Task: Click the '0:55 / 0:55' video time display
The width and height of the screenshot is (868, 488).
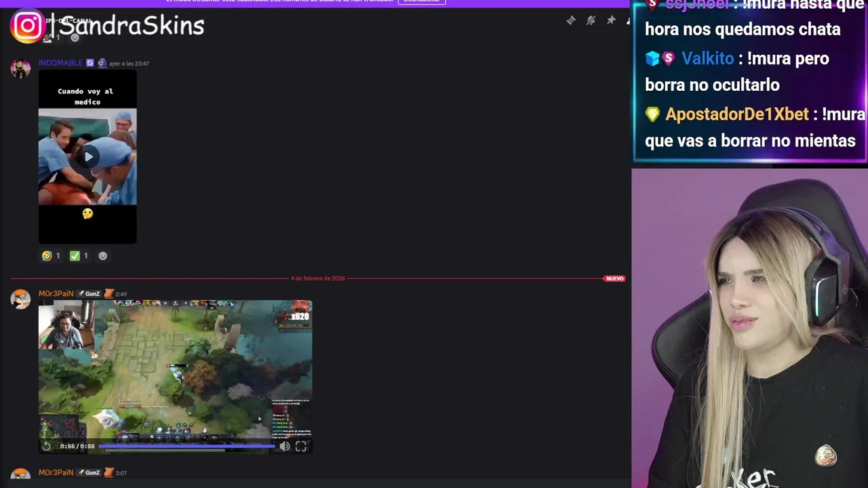Action: click(77, 446)
